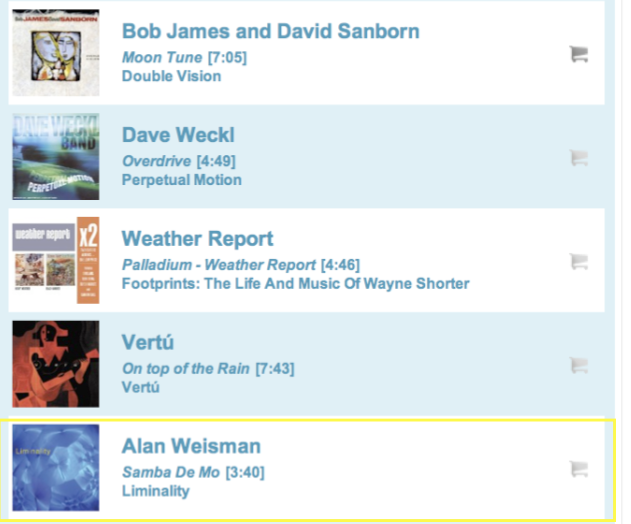The width and height of the screenshot is (631, 524).
Task: View Footprints Wayne Shorter album link
Action: (x=295, y=284)
